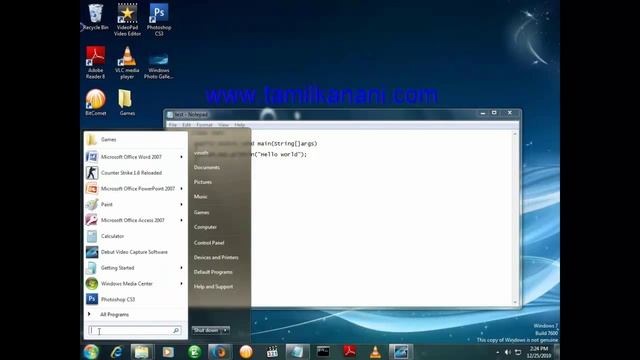Expand Word 2007 jump list arrow

[182, 157]
